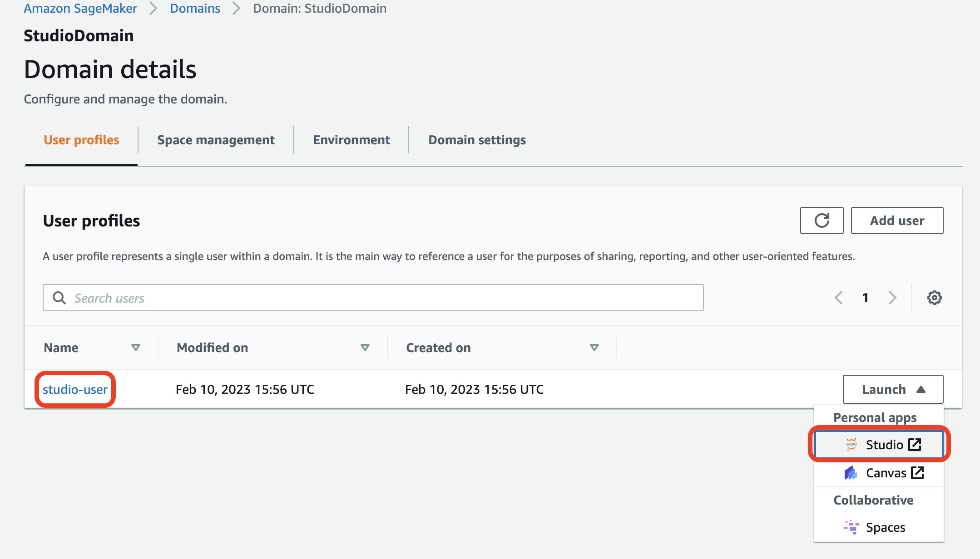Click Domain: StudioDomain breadcrumb text

click(320, 8)
